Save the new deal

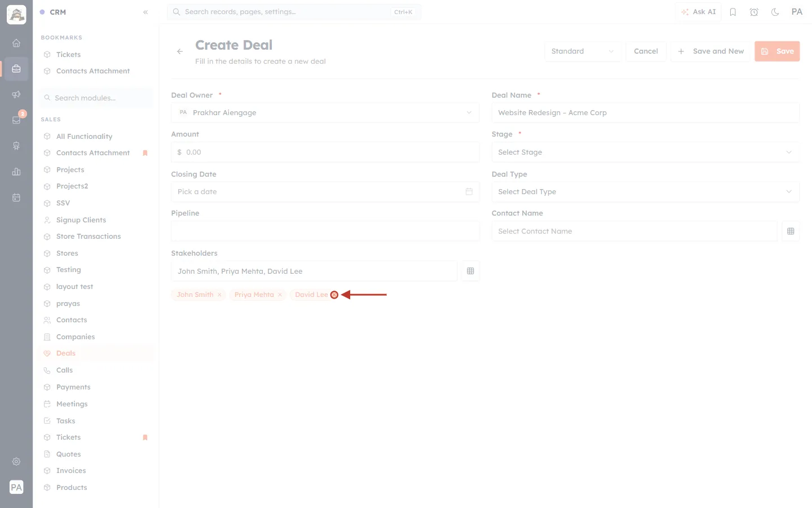[x=777, y=51]
